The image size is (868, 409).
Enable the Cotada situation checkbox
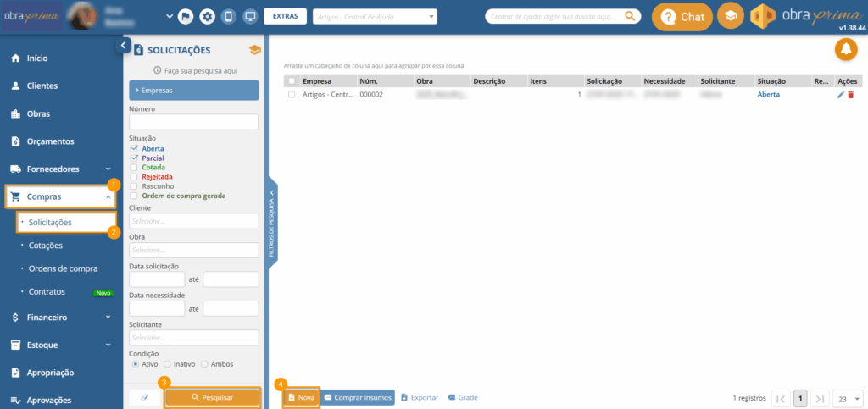pyautogui.click(x=134, y=167)
